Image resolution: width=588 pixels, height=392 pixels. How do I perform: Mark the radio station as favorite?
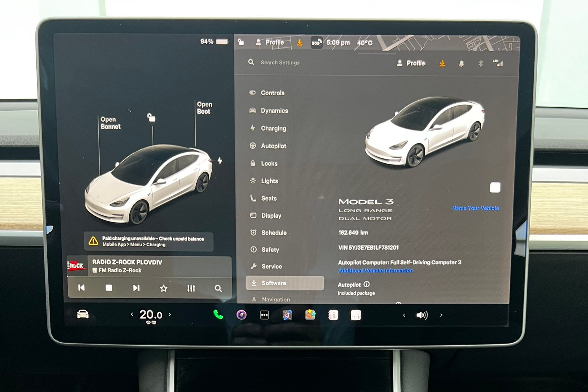pyautogui.click(x=164, y=288)
